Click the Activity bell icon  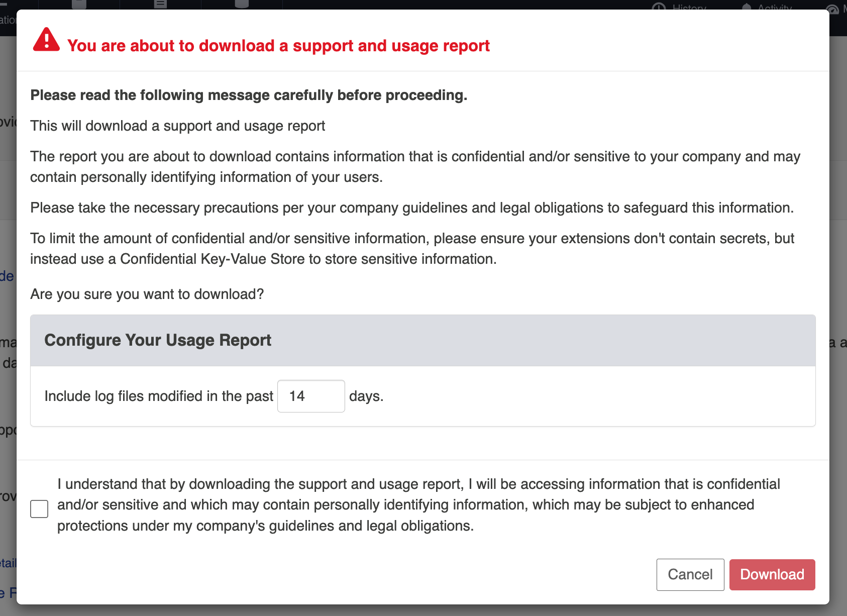coord(747,7)
